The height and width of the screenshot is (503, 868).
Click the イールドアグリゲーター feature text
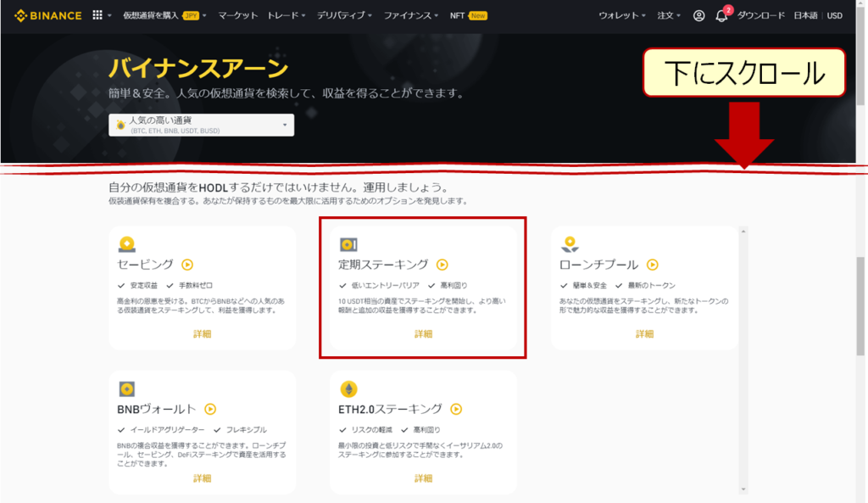167,430
